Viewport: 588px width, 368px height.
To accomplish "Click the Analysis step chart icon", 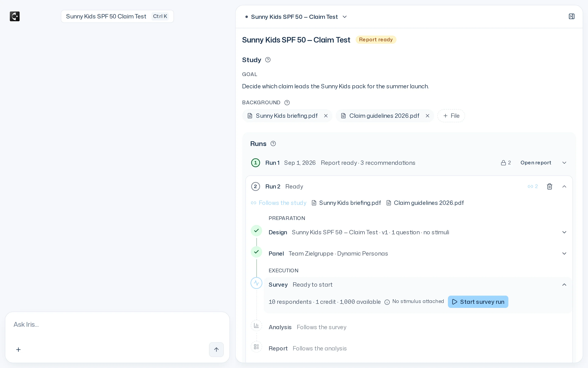I will coord(256,325).
